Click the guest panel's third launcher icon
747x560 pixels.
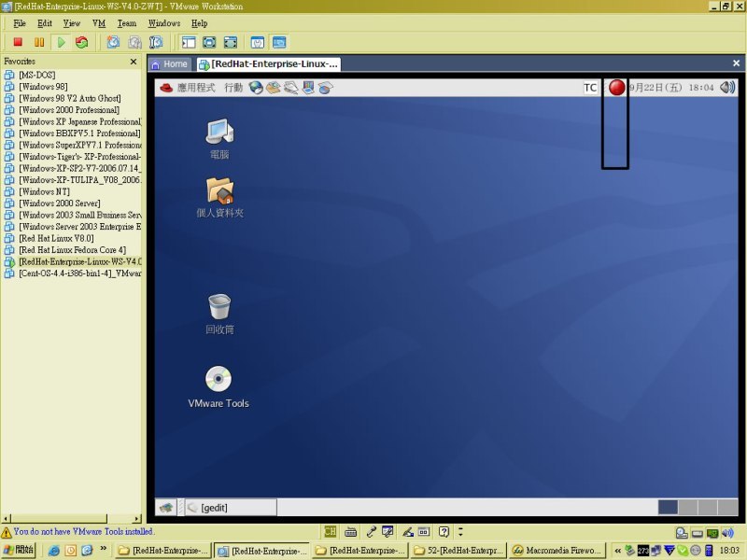click(x=290, y=88)
